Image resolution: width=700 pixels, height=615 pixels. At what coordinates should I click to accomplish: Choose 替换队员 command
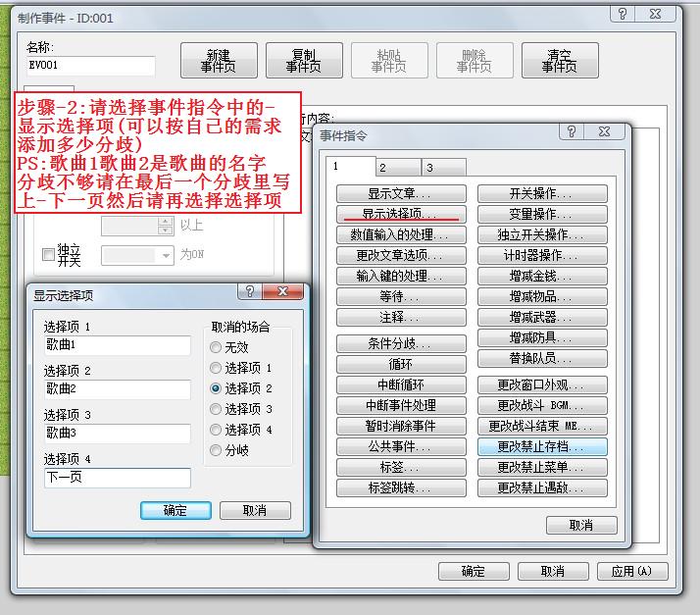click(x=542, y=358)
